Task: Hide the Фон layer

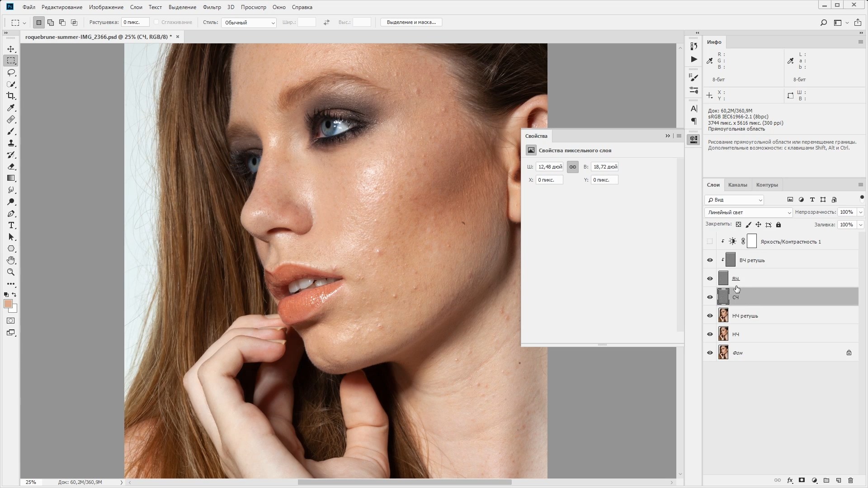Action: coord(710,352)
